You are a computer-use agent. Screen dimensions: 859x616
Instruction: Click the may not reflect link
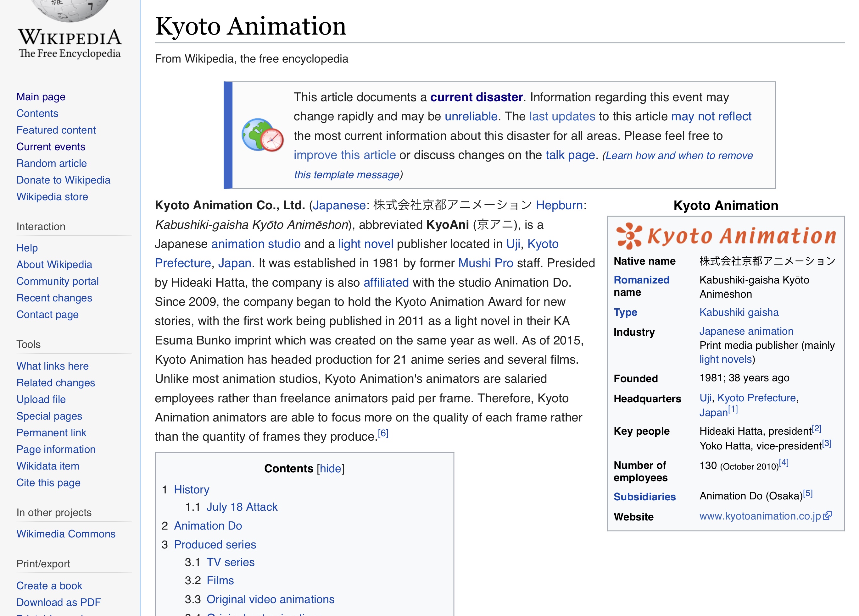(x=711, y=117)
